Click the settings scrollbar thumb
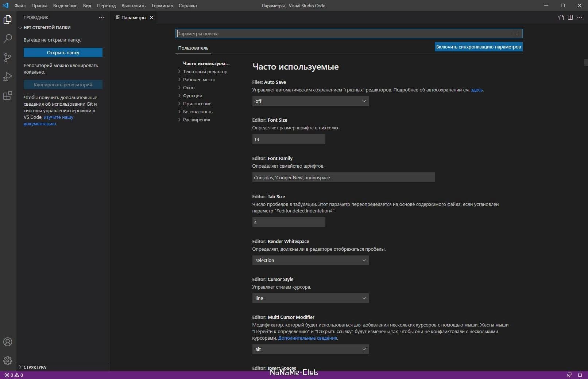This screenshot has width=588, height=379. click(x=586, y=63)
